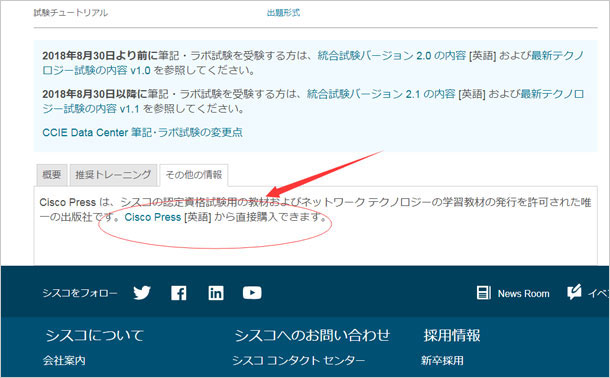Click the シスコへのお問い合わせ footer heading

point(312,335)
